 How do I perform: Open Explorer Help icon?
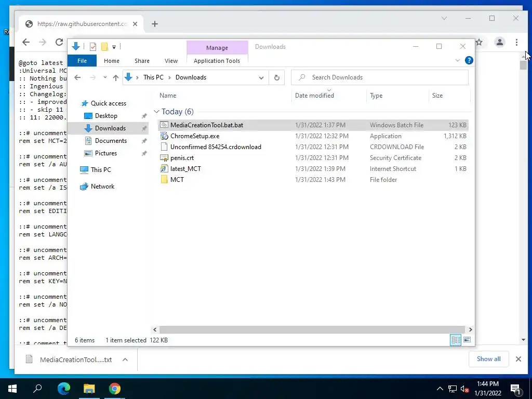pyautogui.click(x=469, y=60)
